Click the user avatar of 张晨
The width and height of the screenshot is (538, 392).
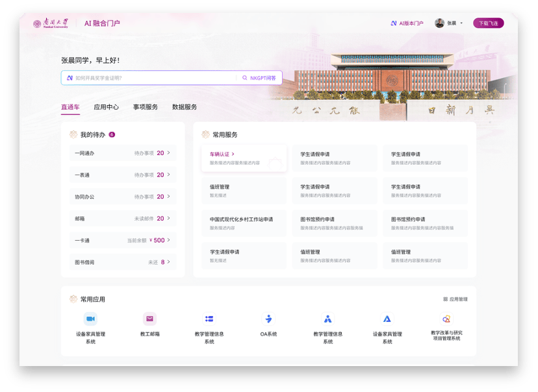[439, 23]
